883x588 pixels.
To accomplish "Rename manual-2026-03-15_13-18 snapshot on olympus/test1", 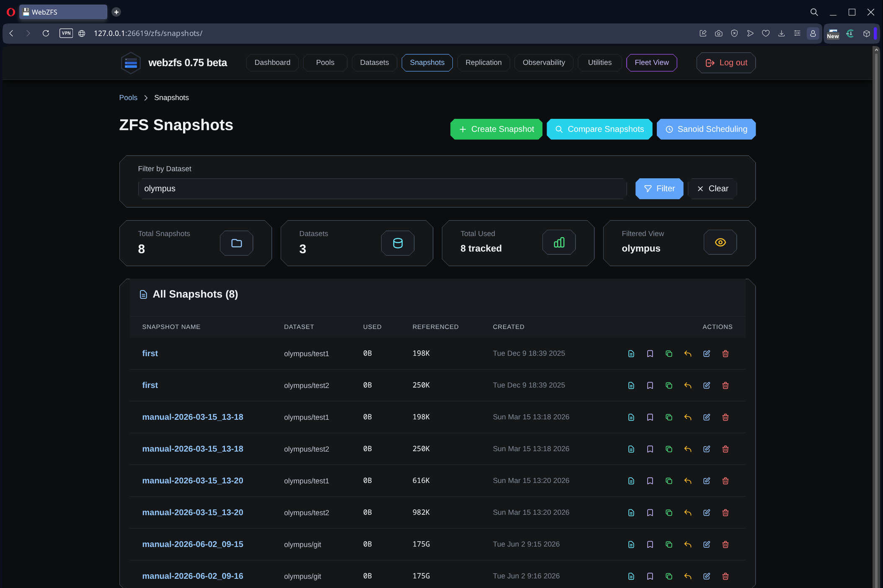I will [x=706, y=417].
